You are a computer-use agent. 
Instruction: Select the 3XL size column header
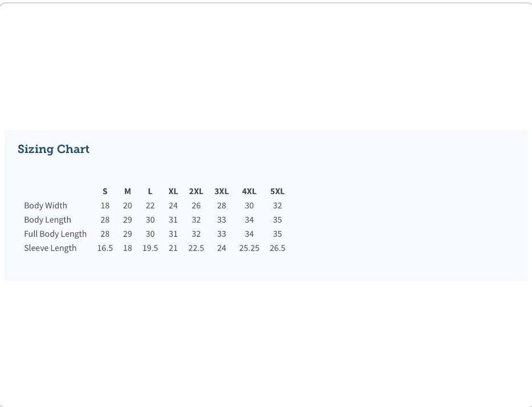(222, 191)
